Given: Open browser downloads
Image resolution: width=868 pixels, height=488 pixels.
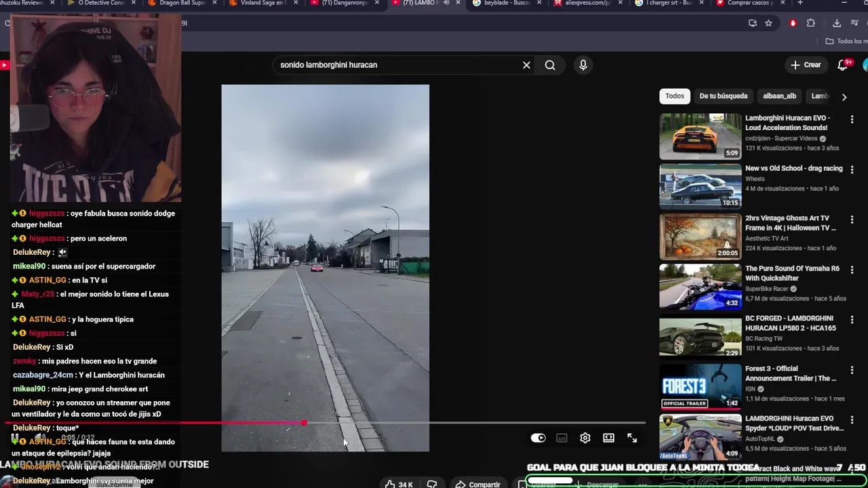Looking at the screenshot, I should 837,23.
